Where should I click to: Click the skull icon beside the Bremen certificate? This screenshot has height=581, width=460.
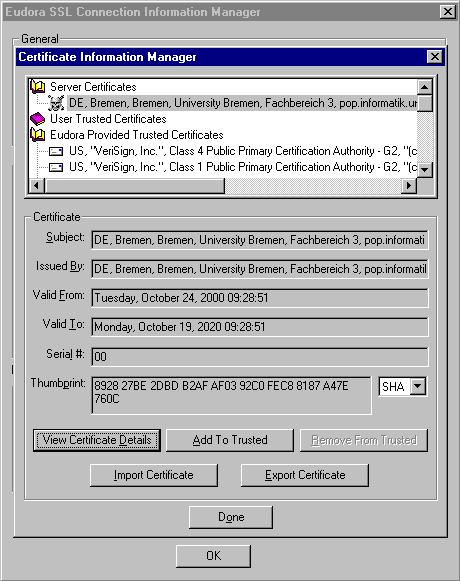[x=56, y=103]
